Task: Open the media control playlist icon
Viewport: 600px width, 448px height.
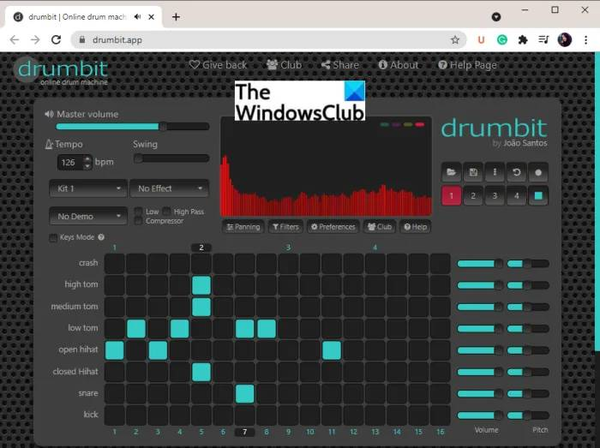Action: 543,40
